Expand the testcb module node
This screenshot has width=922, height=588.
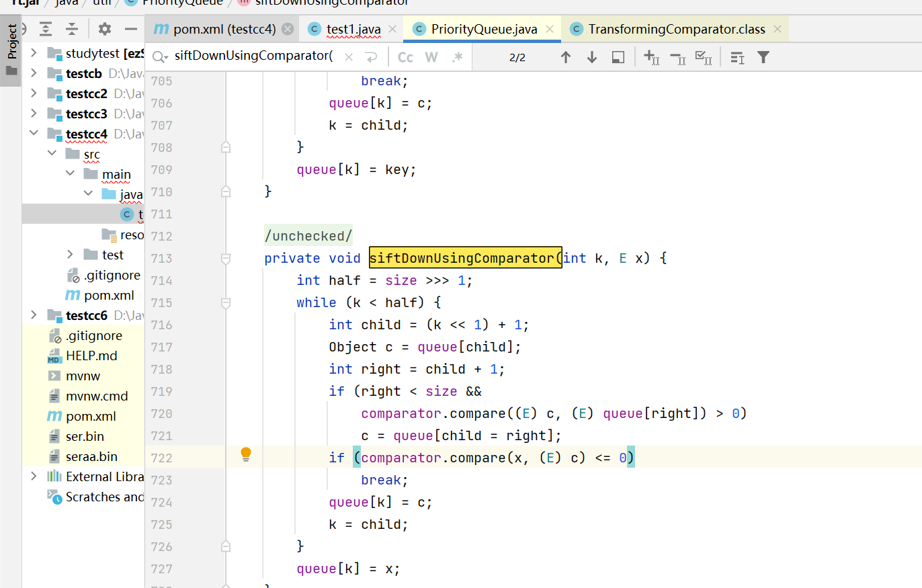(34, 73)
